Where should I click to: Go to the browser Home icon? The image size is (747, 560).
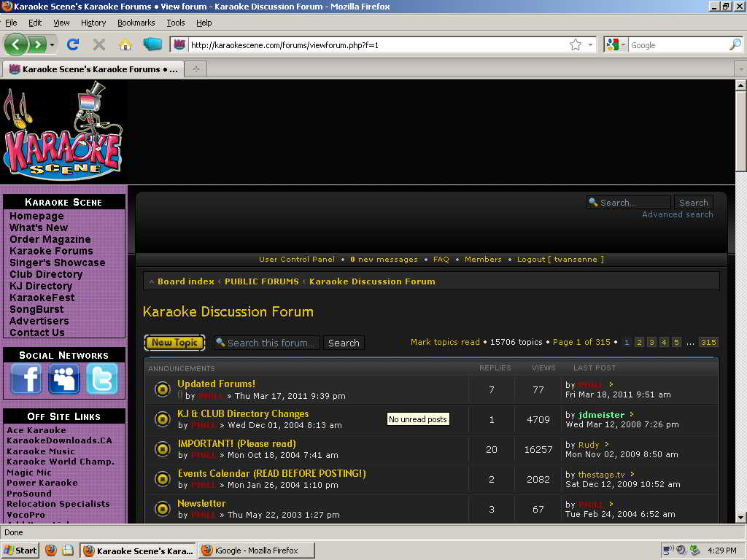tap(125, 44)
